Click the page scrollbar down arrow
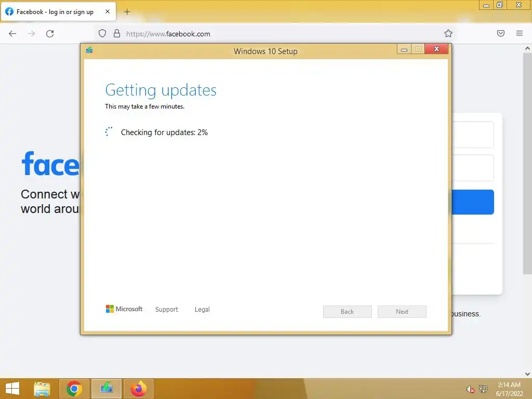532x399 pixels. coord(528,374)
